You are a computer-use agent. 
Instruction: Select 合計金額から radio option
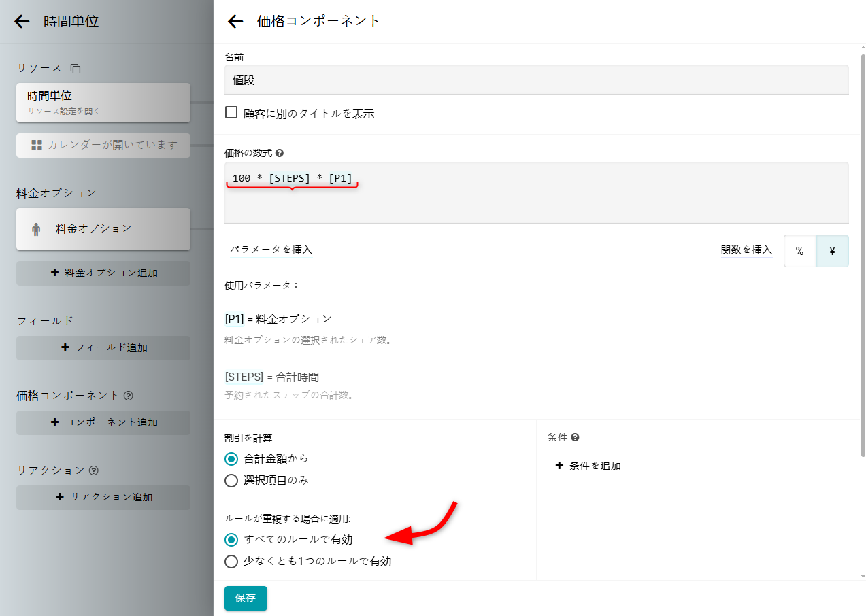coord(231,459)
